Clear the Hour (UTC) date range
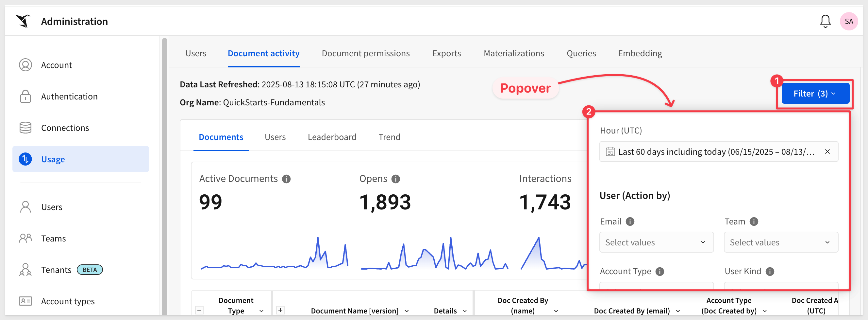868x320 pixels. 827,151
